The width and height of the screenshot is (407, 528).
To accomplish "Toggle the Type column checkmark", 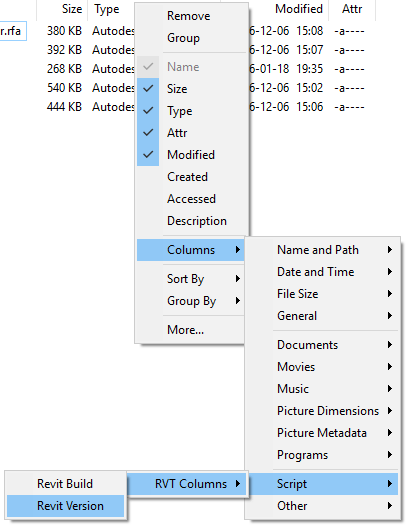I will tap(148, 111).
